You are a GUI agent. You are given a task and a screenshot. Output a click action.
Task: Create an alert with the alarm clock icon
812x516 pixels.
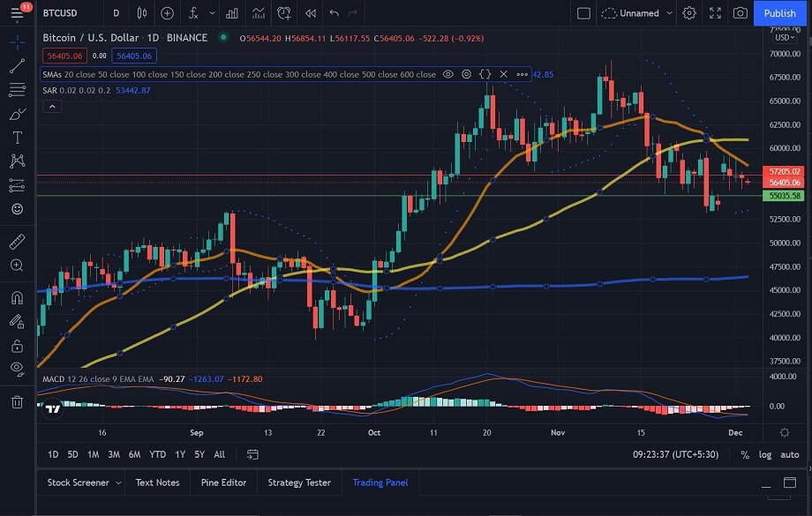pos(284,13)
